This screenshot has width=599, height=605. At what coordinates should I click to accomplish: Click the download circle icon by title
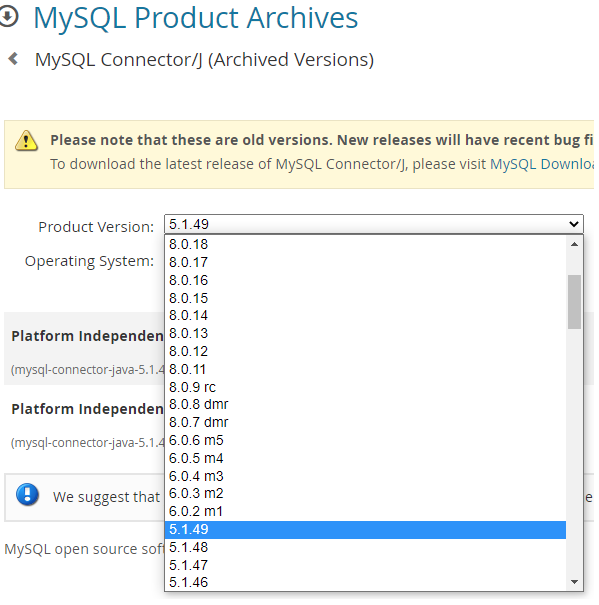coord(8,17)
